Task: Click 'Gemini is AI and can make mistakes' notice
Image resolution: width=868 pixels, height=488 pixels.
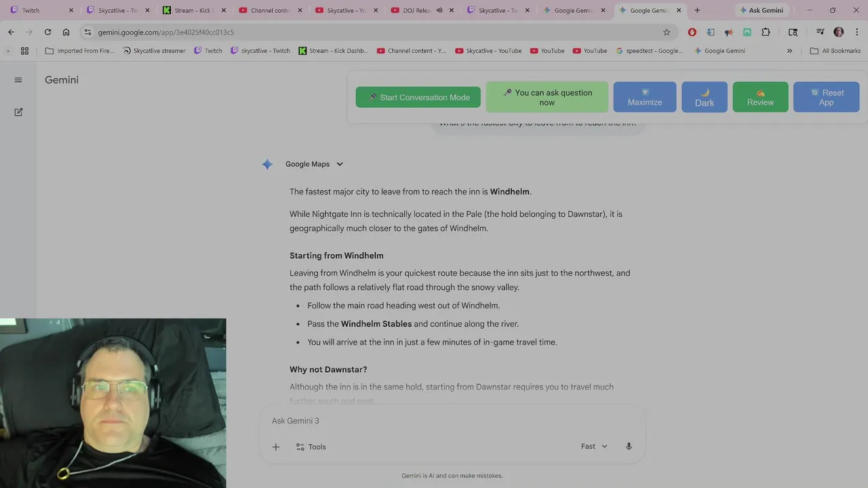Action: (x=452, y=476)
